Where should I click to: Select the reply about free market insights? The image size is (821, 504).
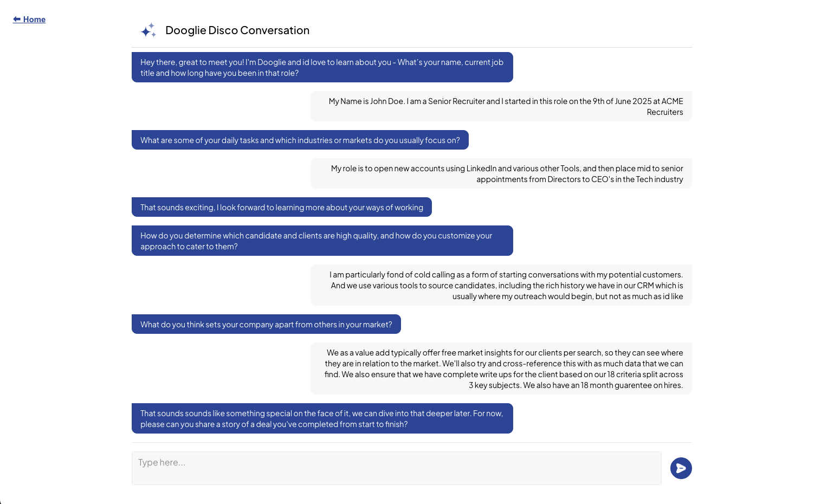(x=501, y=369)
